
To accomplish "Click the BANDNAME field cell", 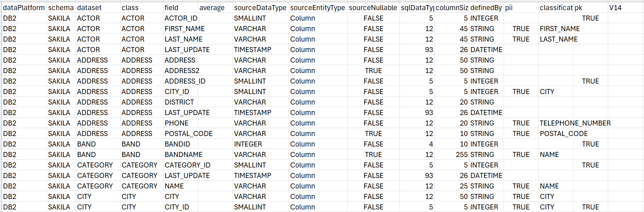I will pos(183,154).
